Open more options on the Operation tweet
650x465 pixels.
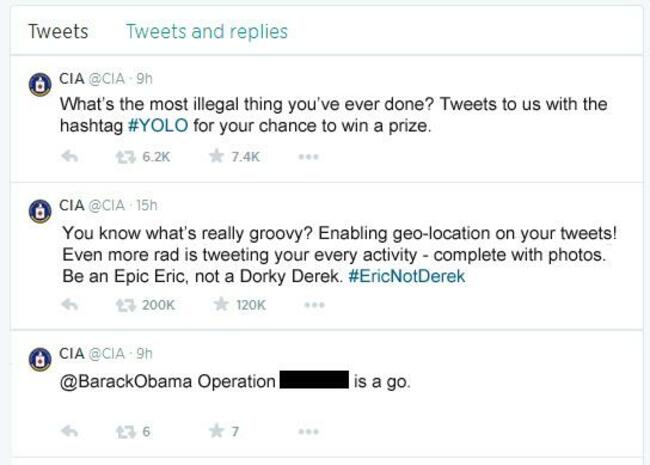(308, 432)
